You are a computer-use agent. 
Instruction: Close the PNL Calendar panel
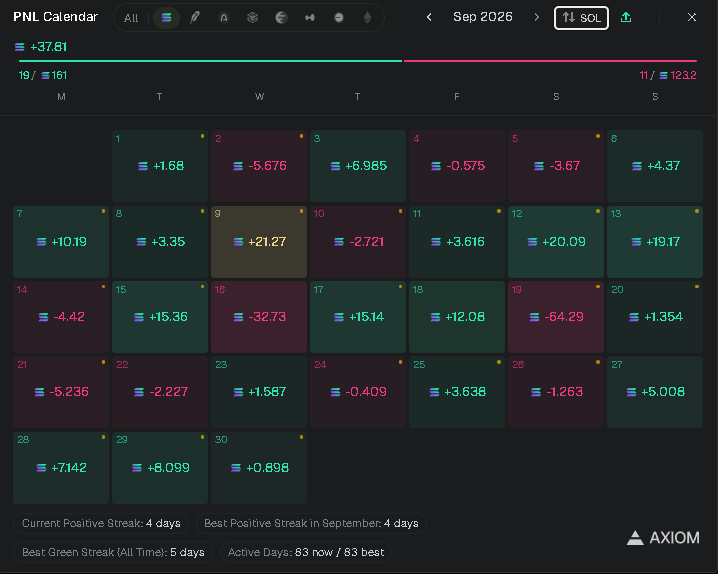click(692, 17)
